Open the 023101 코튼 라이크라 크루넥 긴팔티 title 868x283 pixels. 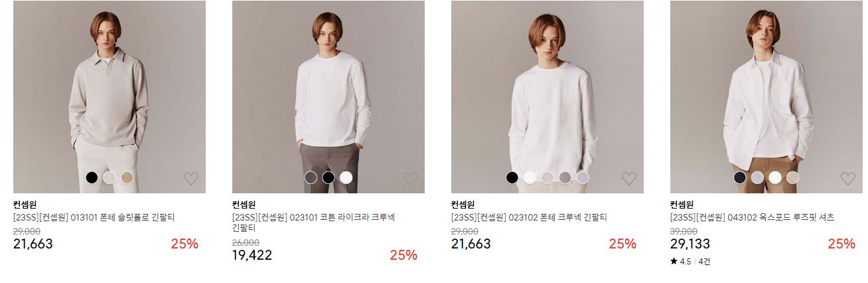313,223
